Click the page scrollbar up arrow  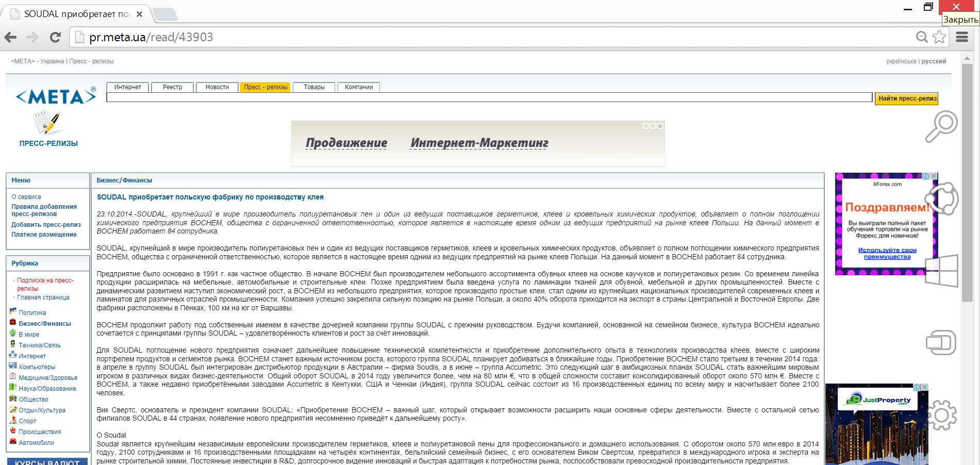click(967, 59)
